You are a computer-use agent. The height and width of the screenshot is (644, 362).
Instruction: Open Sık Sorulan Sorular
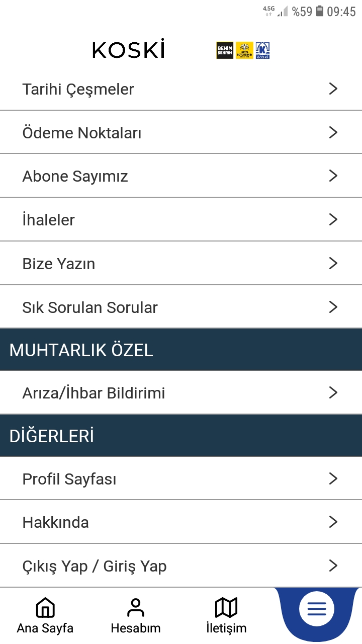[90, 307]
